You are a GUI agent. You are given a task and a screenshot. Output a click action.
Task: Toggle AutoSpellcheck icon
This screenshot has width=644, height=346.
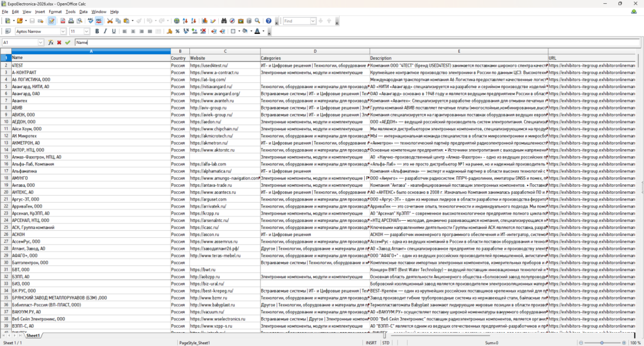(100, 21)
